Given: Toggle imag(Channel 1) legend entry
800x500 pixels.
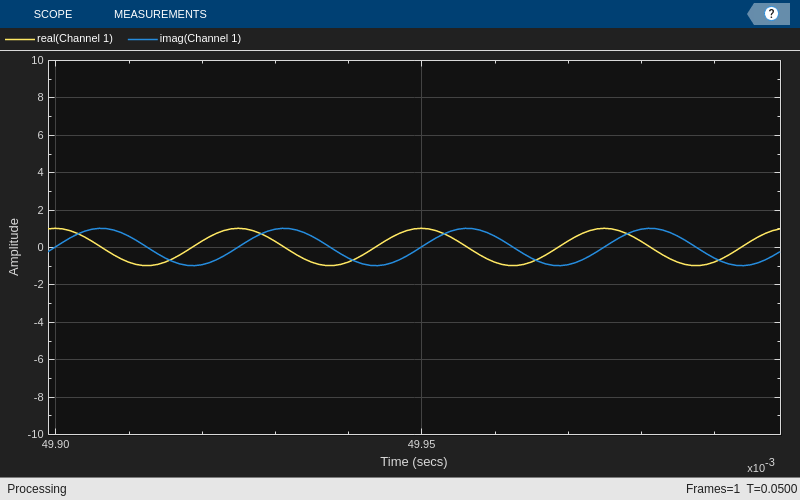Looking at the screenshot, I should (200, 38).
